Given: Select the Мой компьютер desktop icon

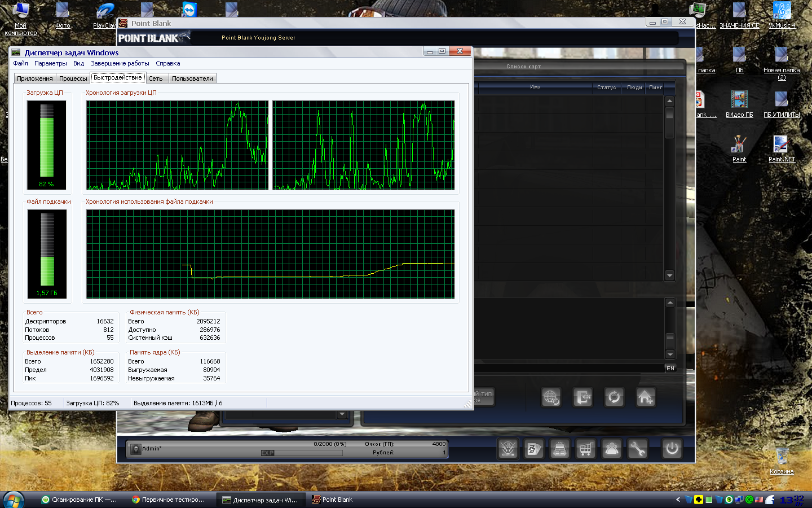Looking at the screenshot, I should [21, 19].
